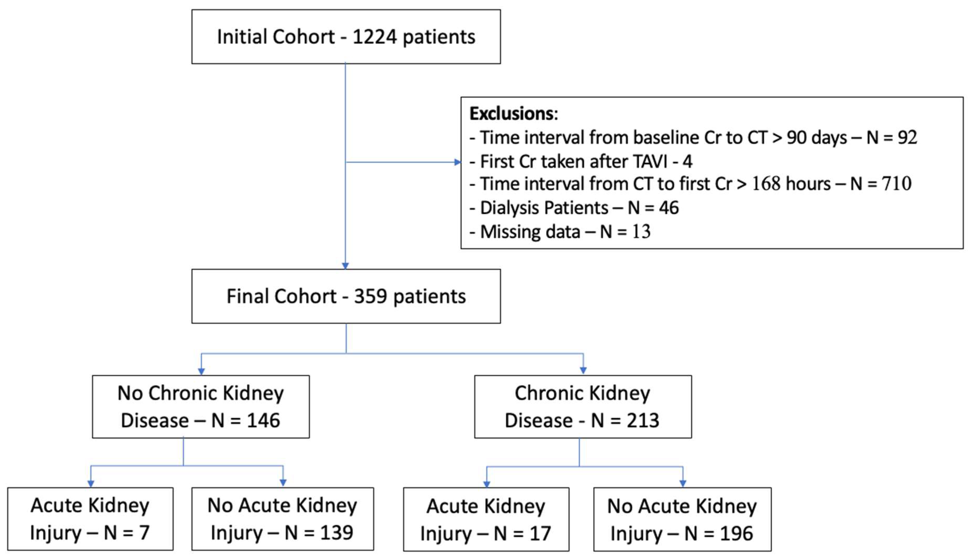Click the arrowhead pointing into the Exclusions box
The width and height of the screenshot is (971, 560).
coord(457,162)
